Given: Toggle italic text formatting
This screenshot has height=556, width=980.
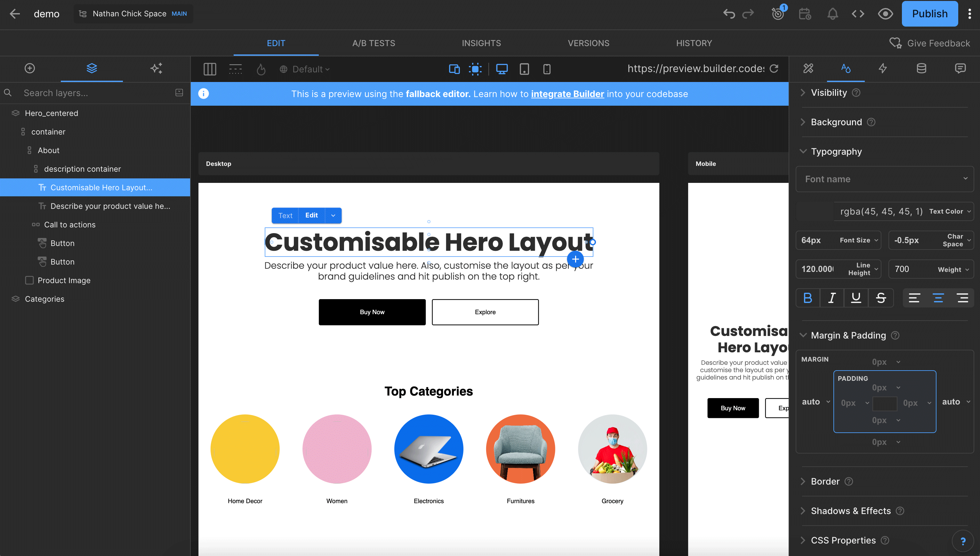Looking at the screenshot, I should point(831,298).
